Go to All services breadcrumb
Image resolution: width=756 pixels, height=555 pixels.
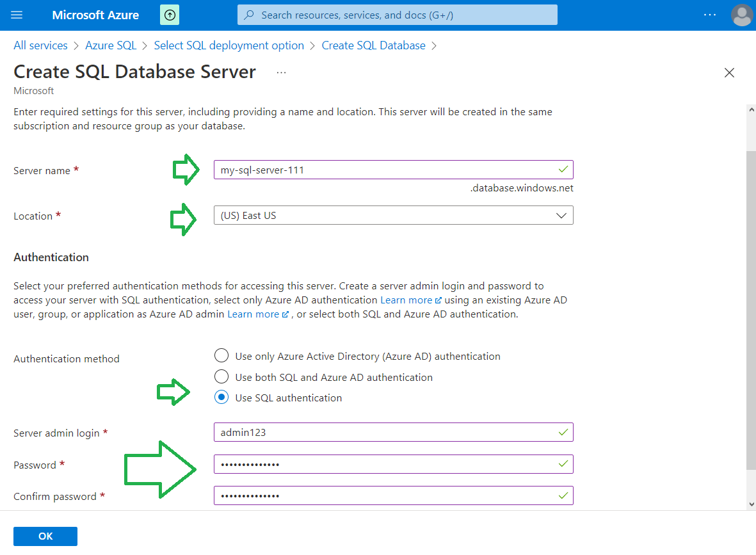[x=40, y=45]
